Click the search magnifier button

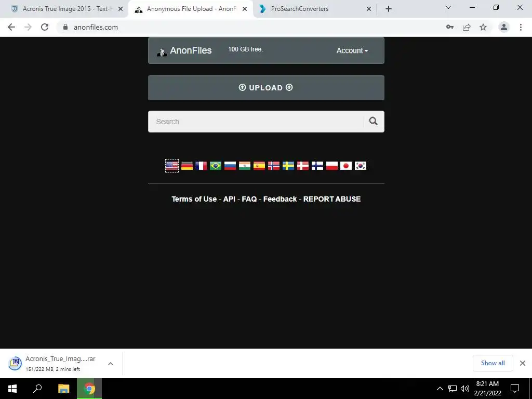(x=374, y=121)
